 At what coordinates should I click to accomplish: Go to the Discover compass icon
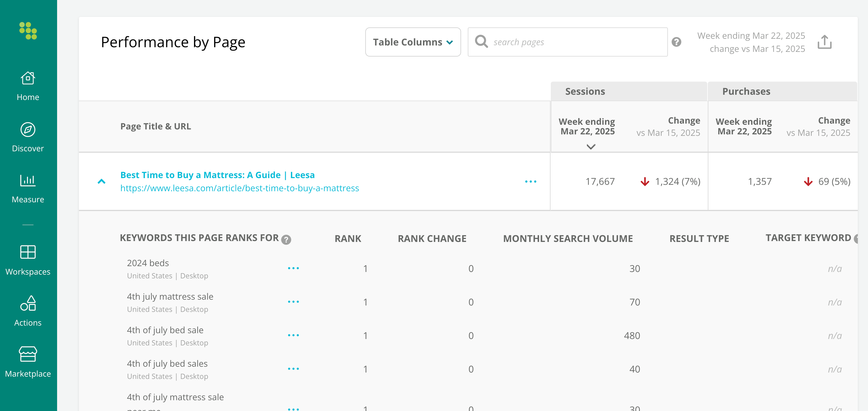pos(28,129)
